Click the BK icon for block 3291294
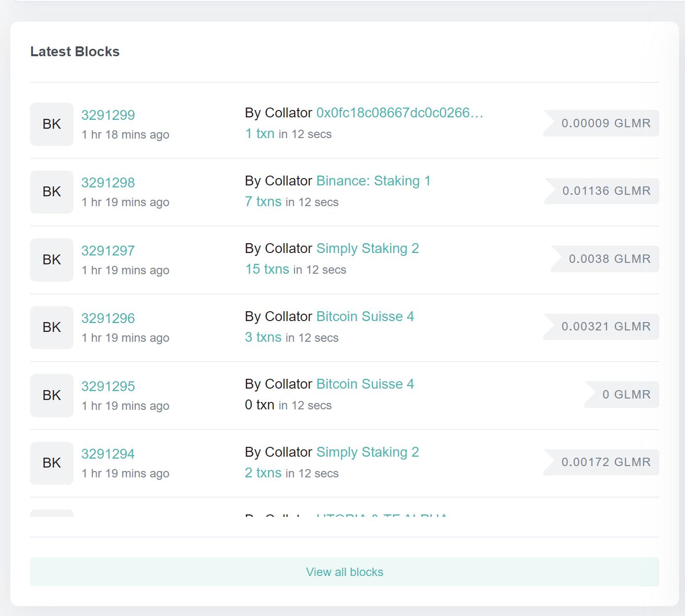Screen dimensions: 685x616 pyautogui.click(x=51, y=463)
